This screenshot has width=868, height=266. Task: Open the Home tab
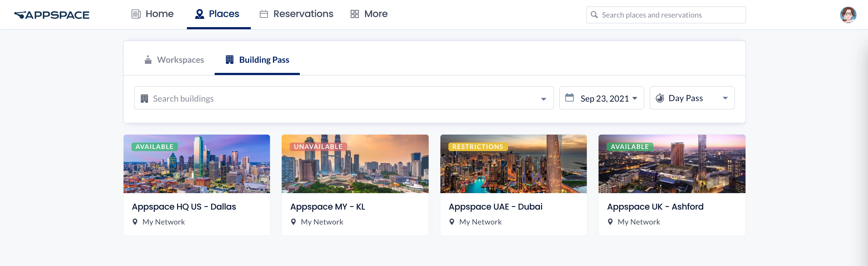152,14
